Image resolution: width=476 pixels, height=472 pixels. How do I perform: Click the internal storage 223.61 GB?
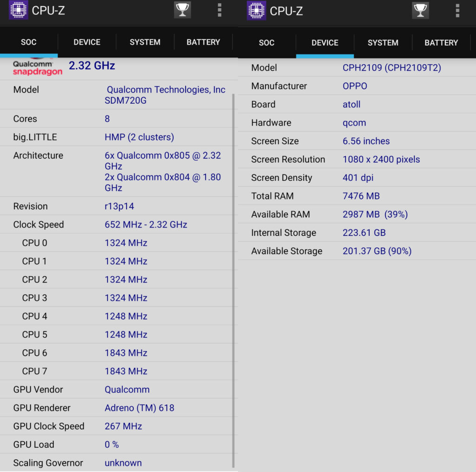pyautogui.click(x=364, y=233)
